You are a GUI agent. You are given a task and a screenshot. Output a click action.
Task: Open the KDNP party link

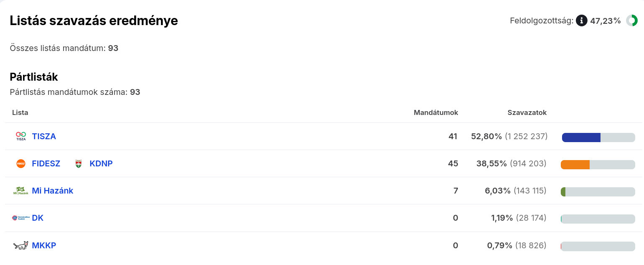coord(101,163)
